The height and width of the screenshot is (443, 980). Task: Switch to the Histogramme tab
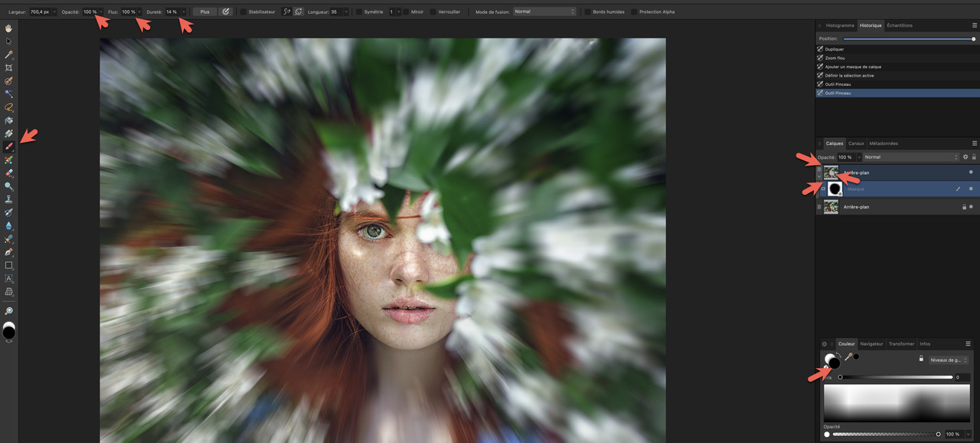pos(840,25)
